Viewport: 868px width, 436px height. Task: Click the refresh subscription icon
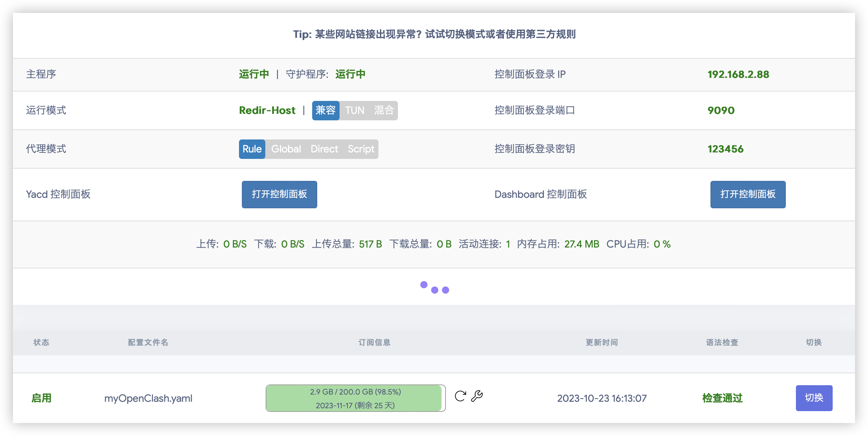pyautogui.click(x=460, y=396)
